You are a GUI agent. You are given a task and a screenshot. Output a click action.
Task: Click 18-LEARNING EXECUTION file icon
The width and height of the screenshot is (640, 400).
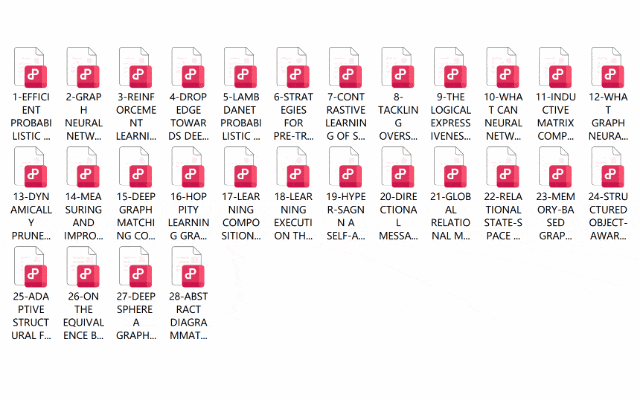pos(293,167)
